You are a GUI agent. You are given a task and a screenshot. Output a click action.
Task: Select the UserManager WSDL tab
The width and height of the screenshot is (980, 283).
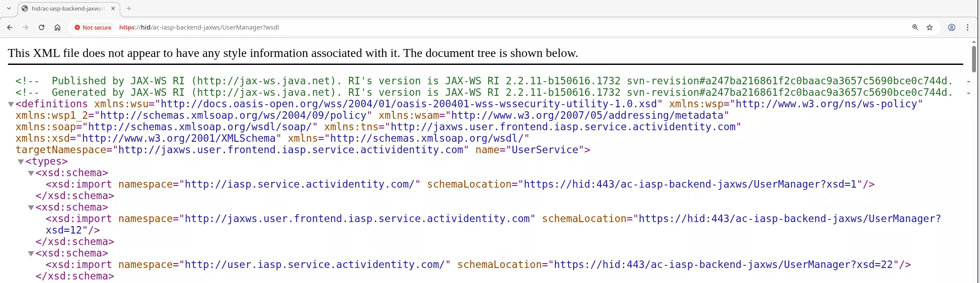[66, 8]
